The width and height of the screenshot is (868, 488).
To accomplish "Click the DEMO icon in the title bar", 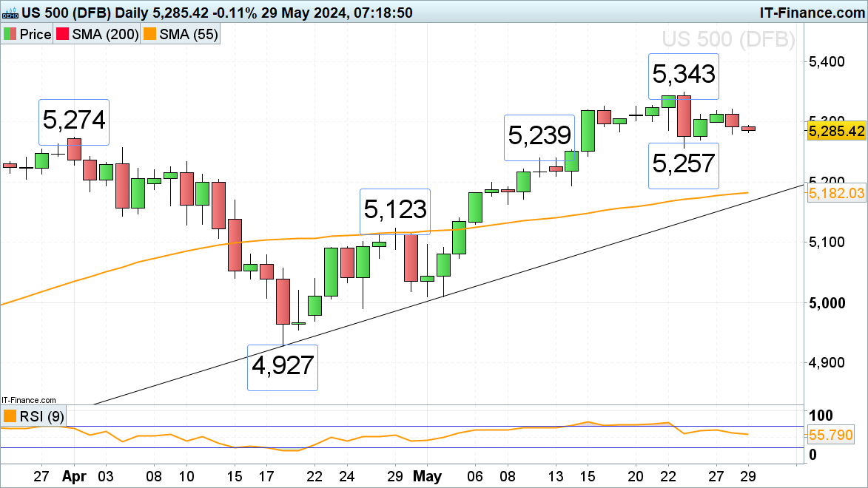I will [10, 13].
